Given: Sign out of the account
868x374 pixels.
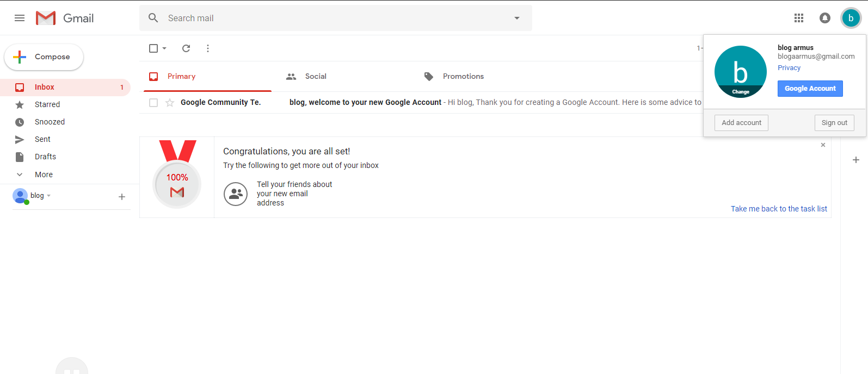Looking at the screenshot, I should click(834, 123).
